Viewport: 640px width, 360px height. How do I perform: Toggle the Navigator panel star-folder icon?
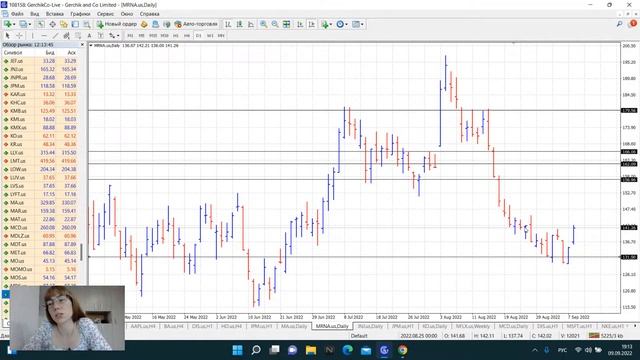click(64, 24)
